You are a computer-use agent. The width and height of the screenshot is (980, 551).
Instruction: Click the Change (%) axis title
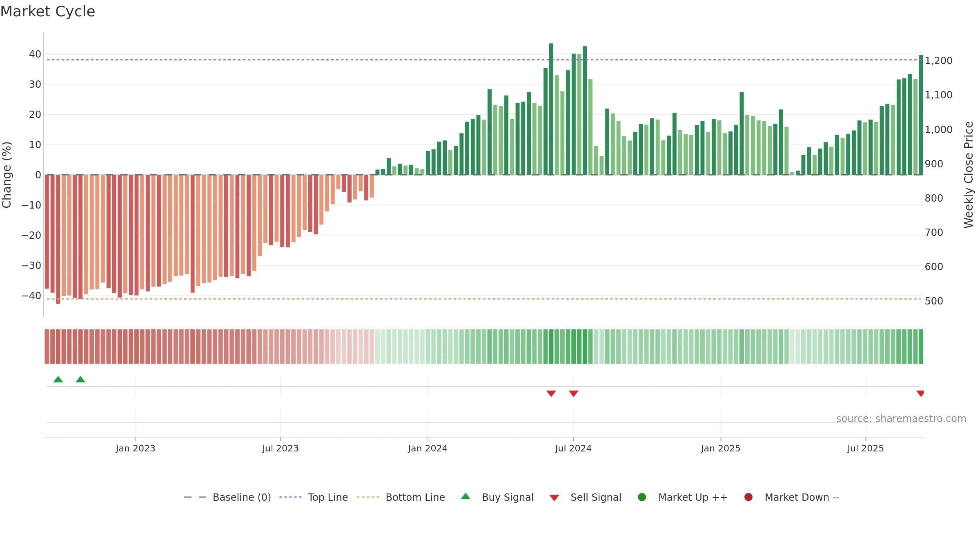[x=7, y=175]
